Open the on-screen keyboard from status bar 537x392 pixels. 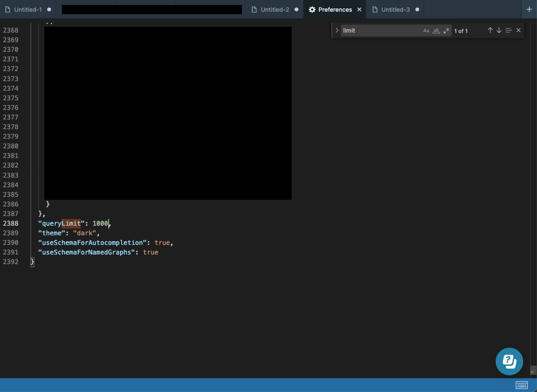pos(522,385)
